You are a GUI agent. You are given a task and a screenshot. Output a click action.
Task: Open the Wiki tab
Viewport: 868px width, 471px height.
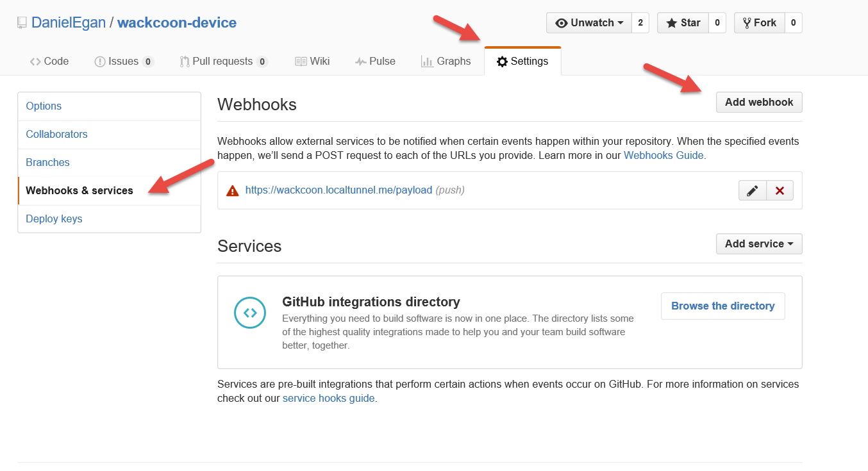click(x=312, y=62)
